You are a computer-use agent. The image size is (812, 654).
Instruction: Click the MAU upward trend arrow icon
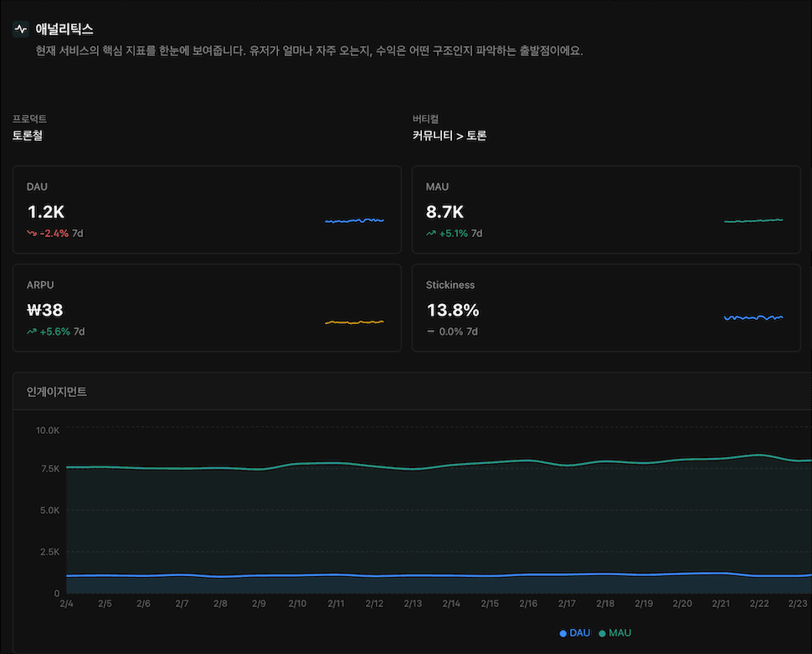(x=431, y=234)
